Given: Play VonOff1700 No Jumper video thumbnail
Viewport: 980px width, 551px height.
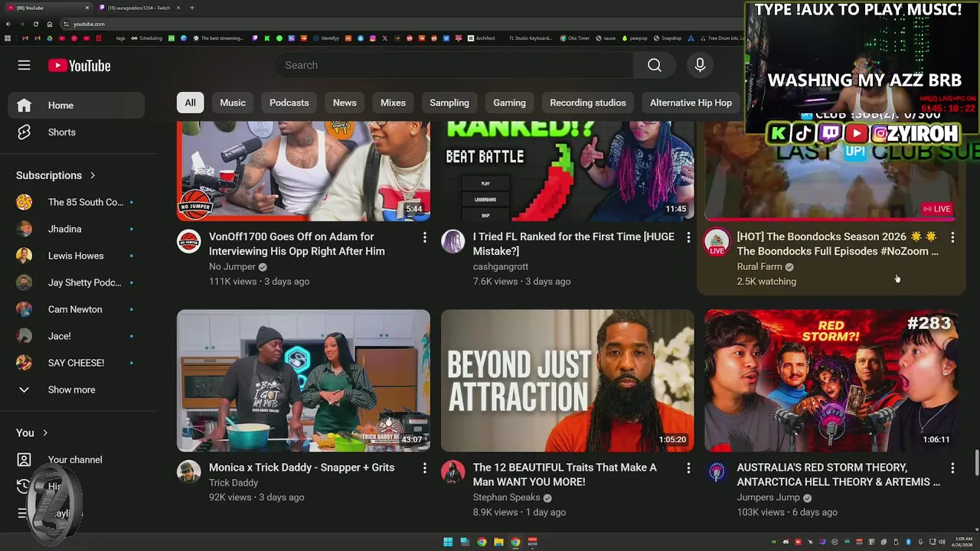Looking at the screenshot, I should coord(303,171).
